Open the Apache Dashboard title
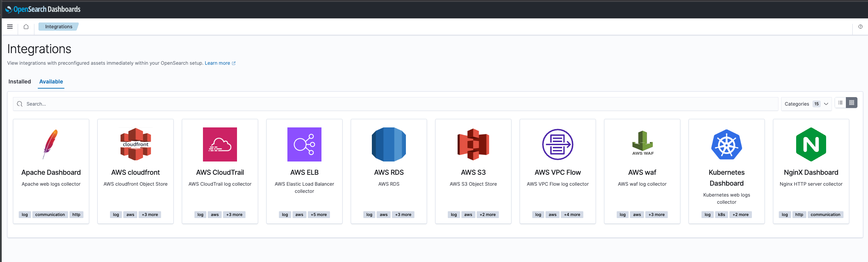This screenshot has width=868, height=262. (x=51, y=172)
